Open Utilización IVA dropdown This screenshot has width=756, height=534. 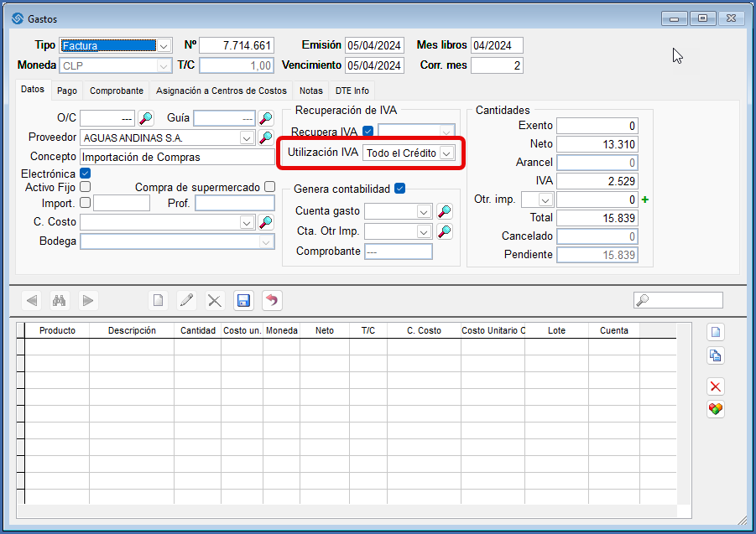point(447,153)
